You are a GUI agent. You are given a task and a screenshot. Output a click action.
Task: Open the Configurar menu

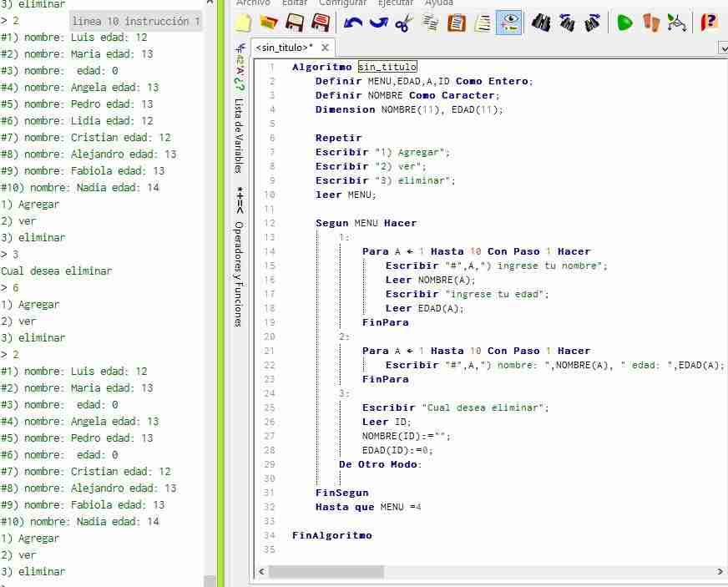pos(342,3)
